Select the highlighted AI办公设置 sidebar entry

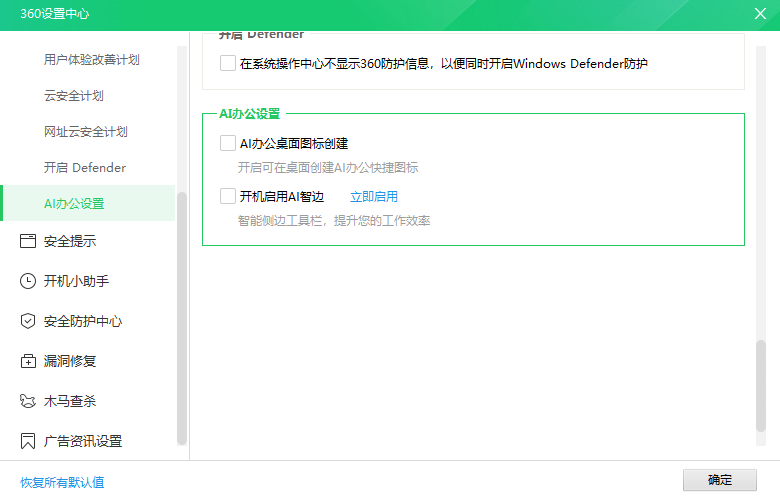coord(88,203)
